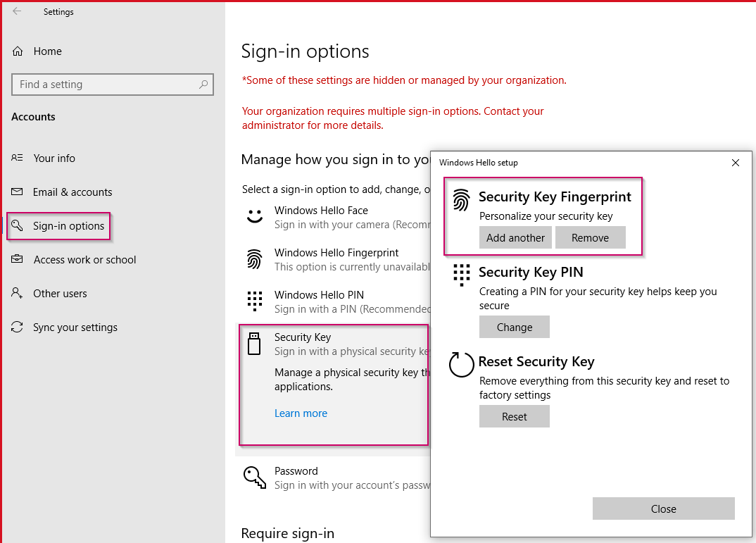Click Add another for Security Key Fingerprint
The image size is (756, 543).
coord(515,237)
